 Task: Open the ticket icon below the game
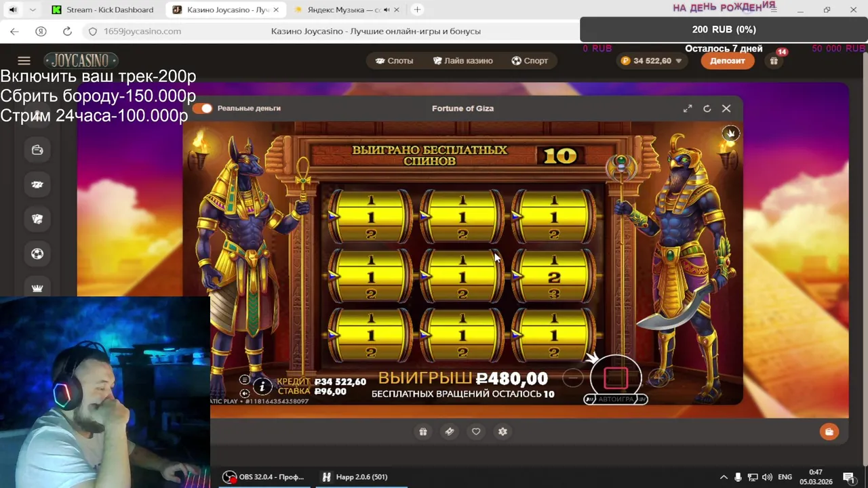[450, 432]
